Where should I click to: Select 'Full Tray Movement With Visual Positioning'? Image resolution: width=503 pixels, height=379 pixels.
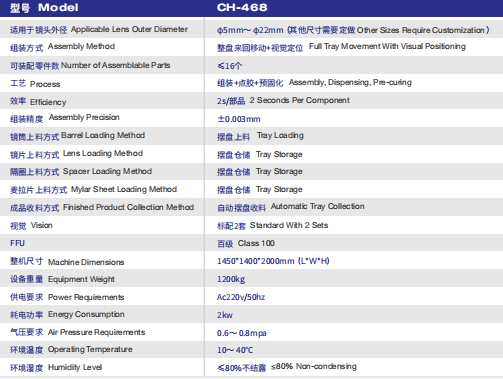[387, 46]
